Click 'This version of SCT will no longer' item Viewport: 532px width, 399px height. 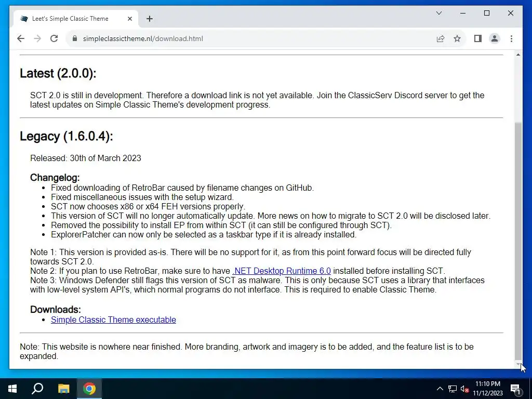pyautogui.click(x=270, y=216)
